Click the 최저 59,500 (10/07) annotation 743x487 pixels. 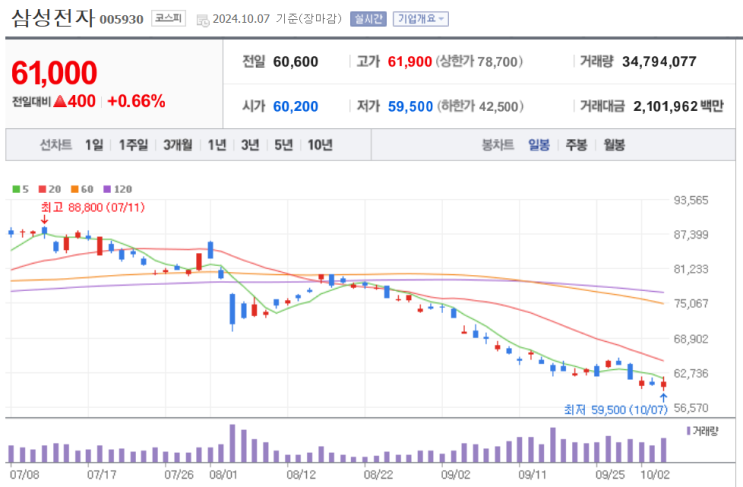click(x=616, y=409)
